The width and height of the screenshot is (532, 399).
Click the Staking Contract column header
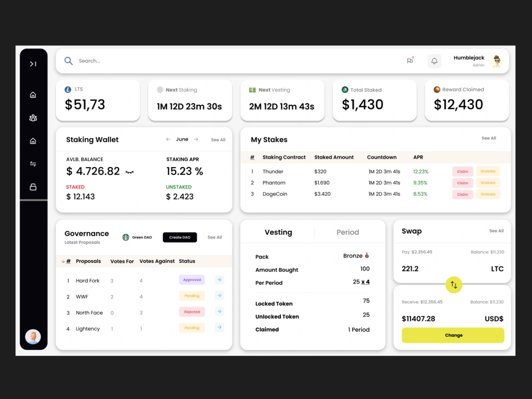pos(284,157)
